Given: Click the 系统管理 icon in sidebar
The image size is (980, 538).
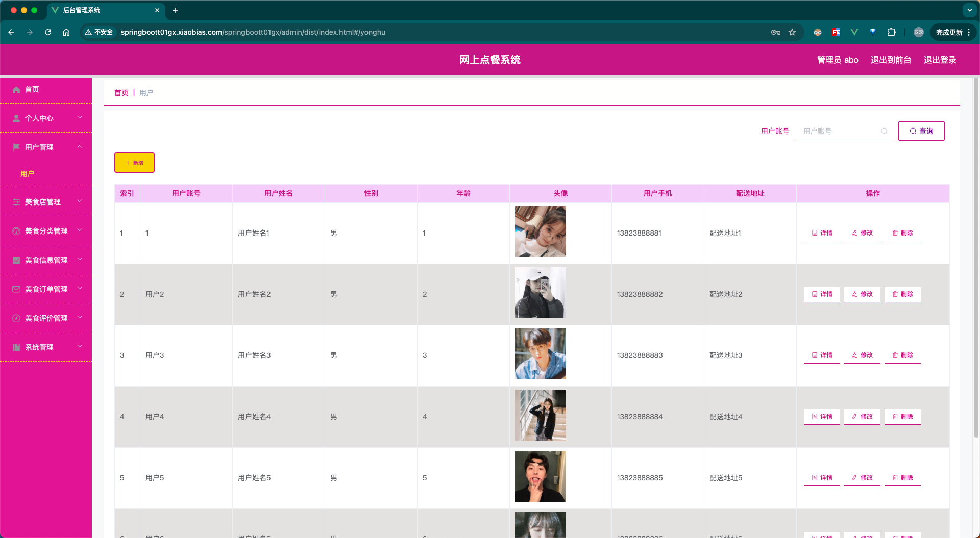Looking at the screenshot, I should [16, 347].
